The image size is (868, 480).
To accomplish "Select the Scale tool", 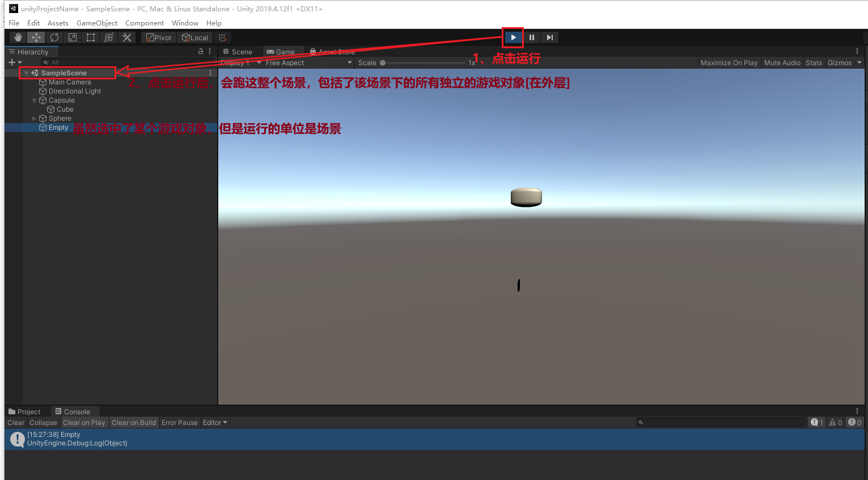I will tap(73, 37).
